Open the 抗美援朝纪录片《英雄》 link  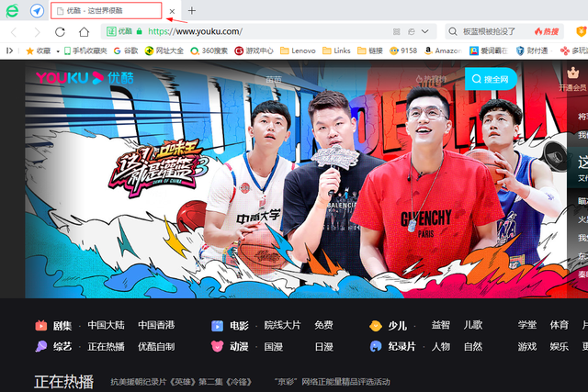pos(181,382)
